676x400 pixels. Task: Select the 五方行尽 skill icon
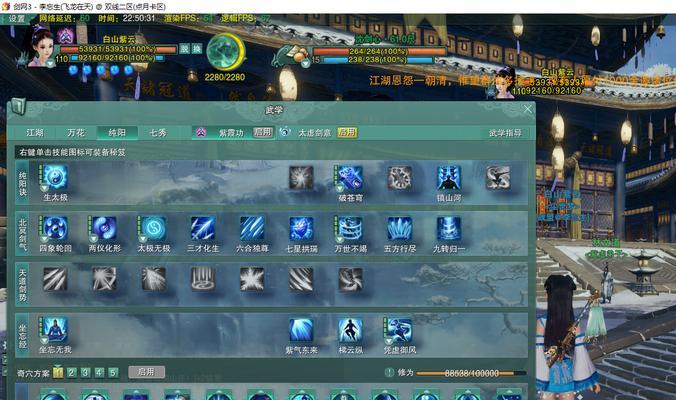tap(399, 228)
